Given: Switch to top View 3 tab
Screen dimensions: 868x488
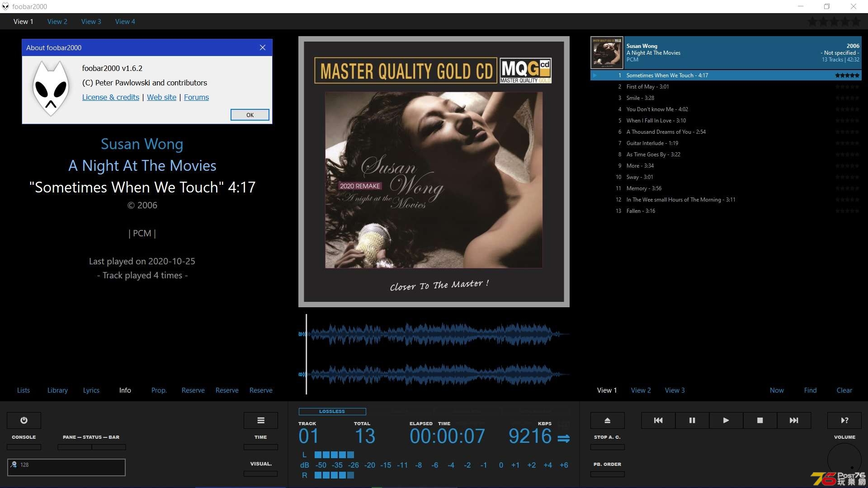Looking at the screenshot, I should [91, 21].
